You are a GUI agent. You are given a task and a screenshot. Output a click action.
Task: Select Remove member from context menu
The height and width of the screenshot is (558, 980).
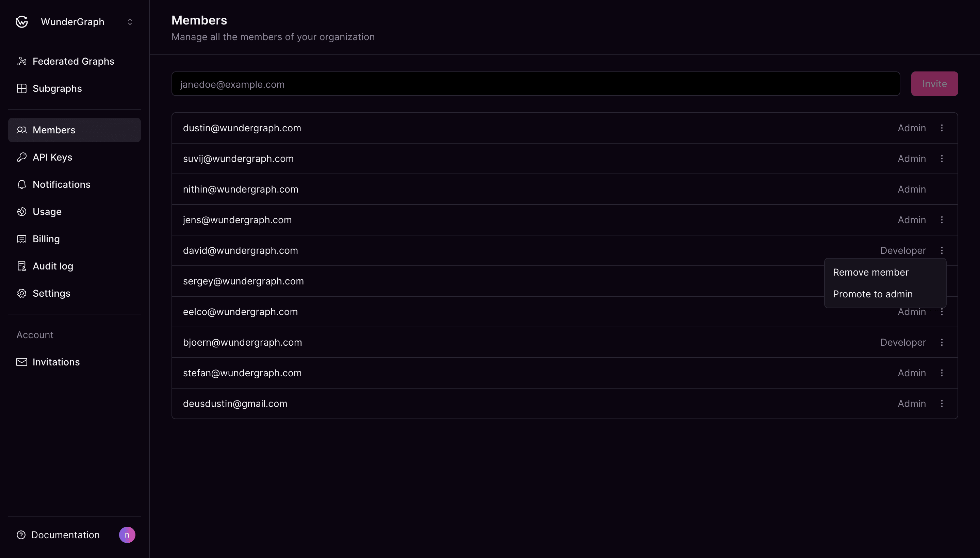pos(871,272)
